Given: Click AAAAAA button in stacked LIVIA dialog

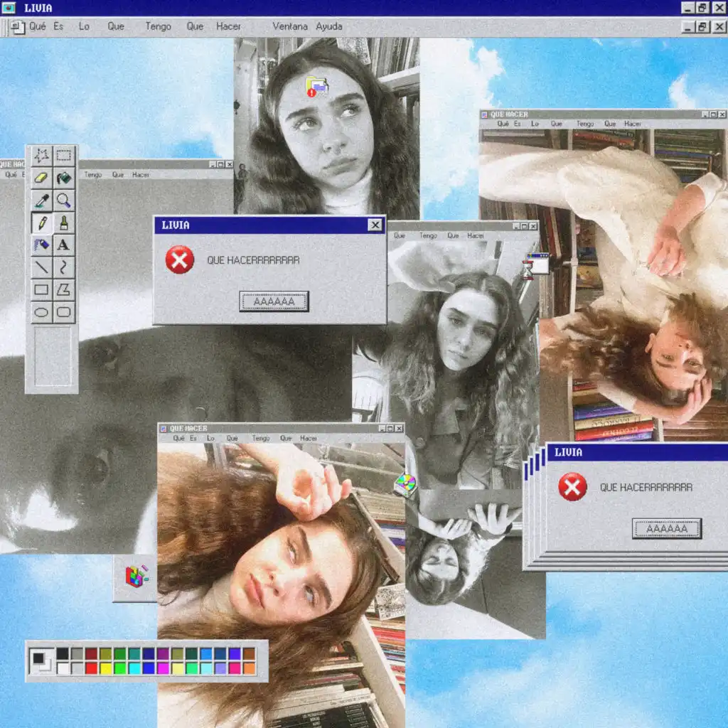Looking at the screenshot, I should (667, 528).
